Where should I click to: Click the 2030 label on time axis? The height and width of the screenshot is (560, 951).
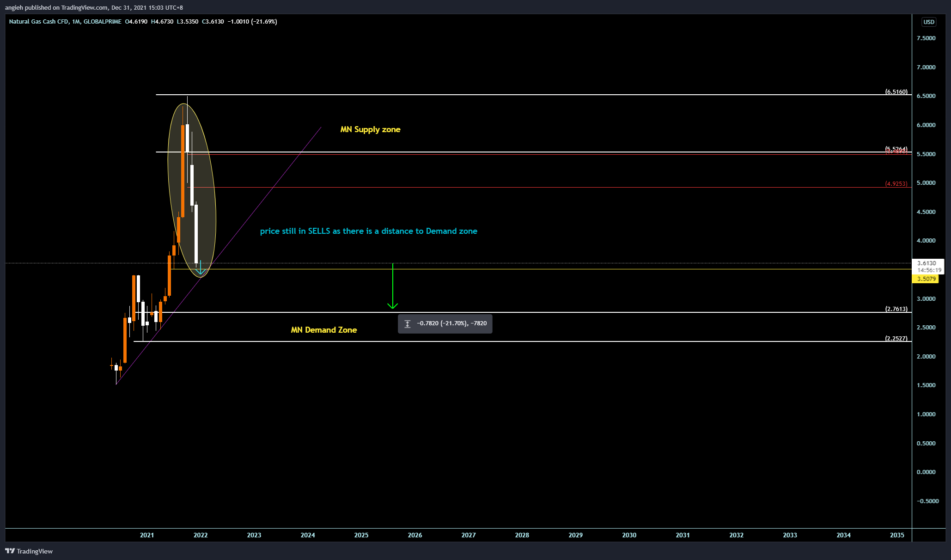pos(629,535)
